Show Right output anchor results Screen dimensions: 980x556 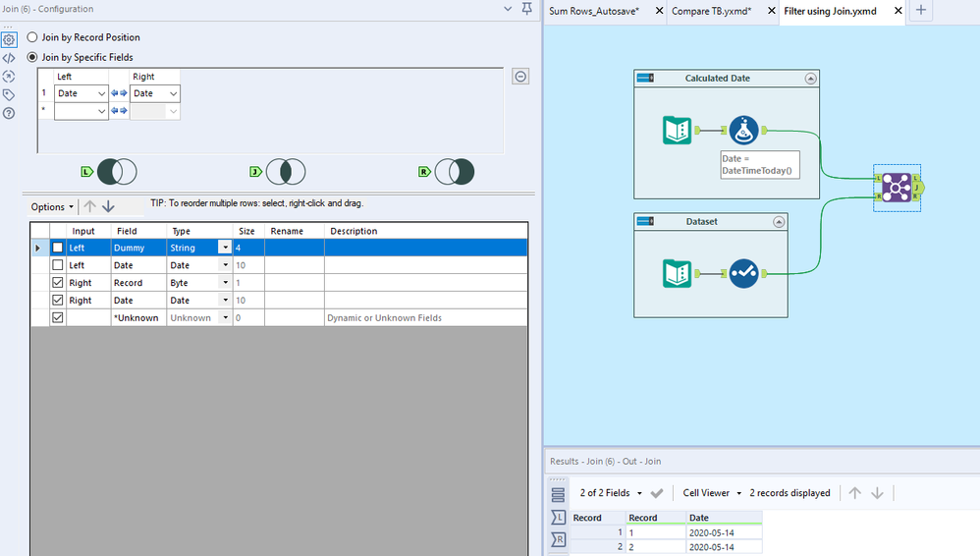point(558,539)
